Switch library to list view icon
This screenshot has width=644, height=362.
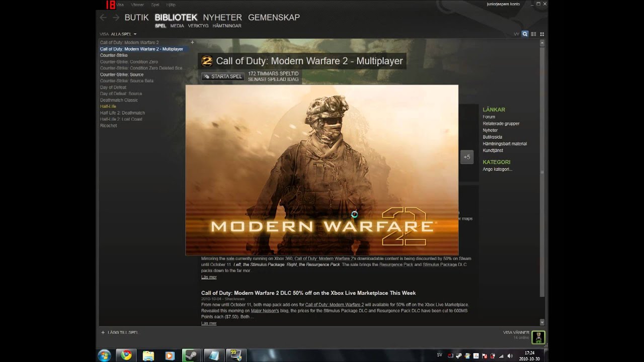533,34
